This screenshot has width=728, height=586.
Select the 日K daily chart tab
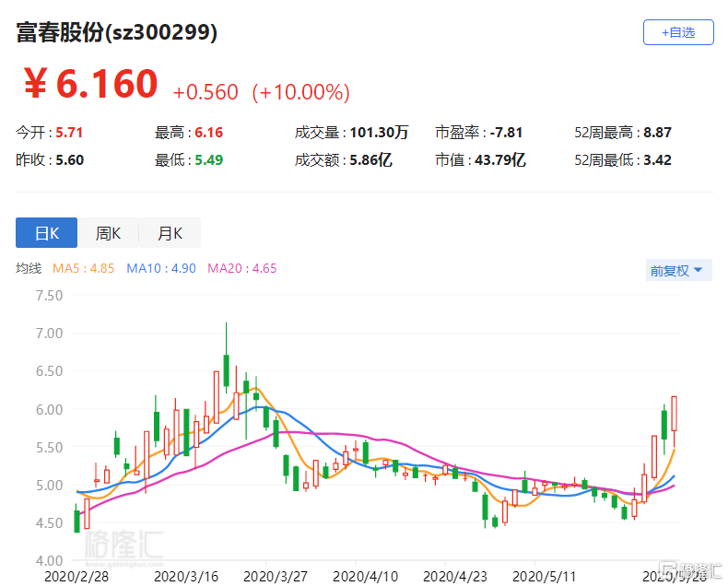46,232
